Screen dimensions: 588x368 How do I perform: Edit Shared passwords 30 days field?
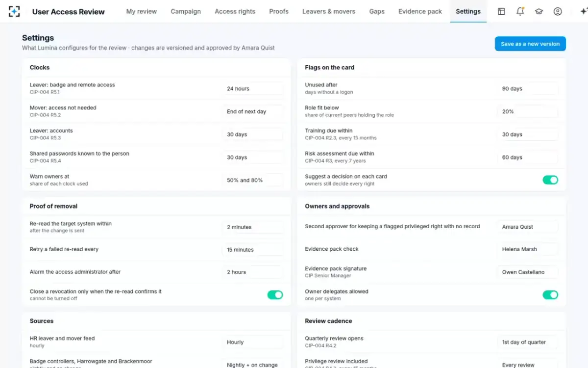253,158
